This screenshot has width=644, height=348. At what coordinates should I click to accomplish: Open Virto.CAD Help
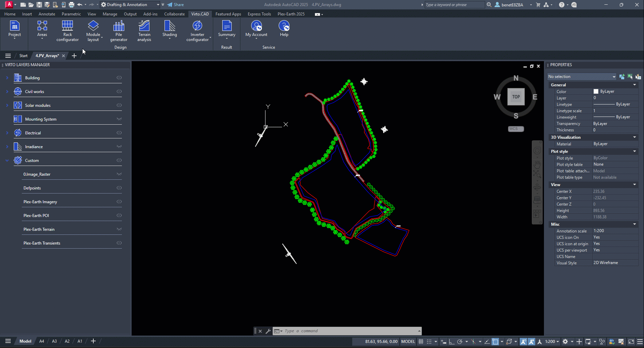(284, 29)
